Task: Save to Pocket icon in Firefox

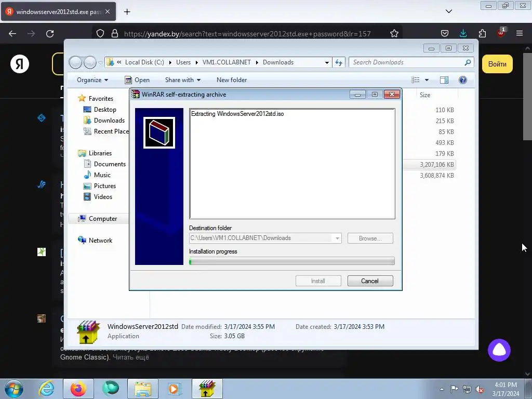Action: 445,33
